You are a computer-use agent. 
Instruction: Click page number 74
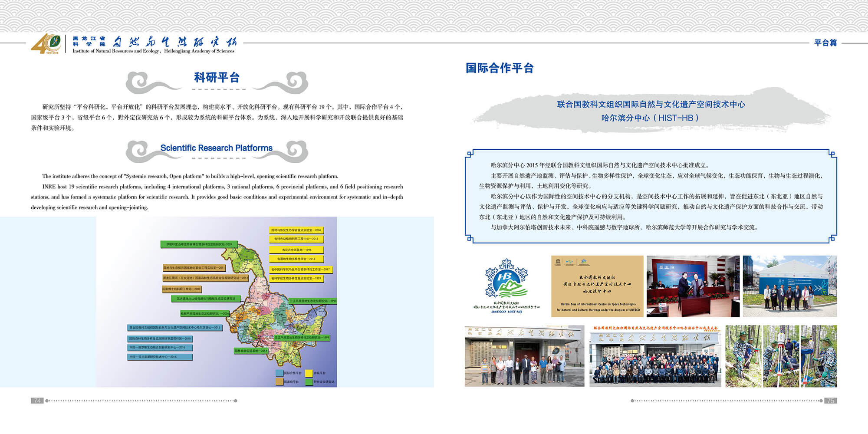click(37, 401)
